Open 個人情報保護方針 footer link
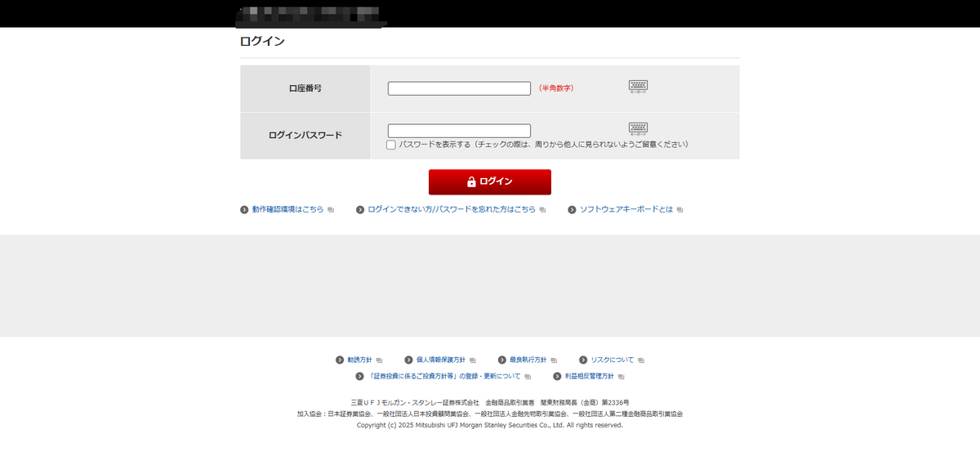 click(441, 360)
